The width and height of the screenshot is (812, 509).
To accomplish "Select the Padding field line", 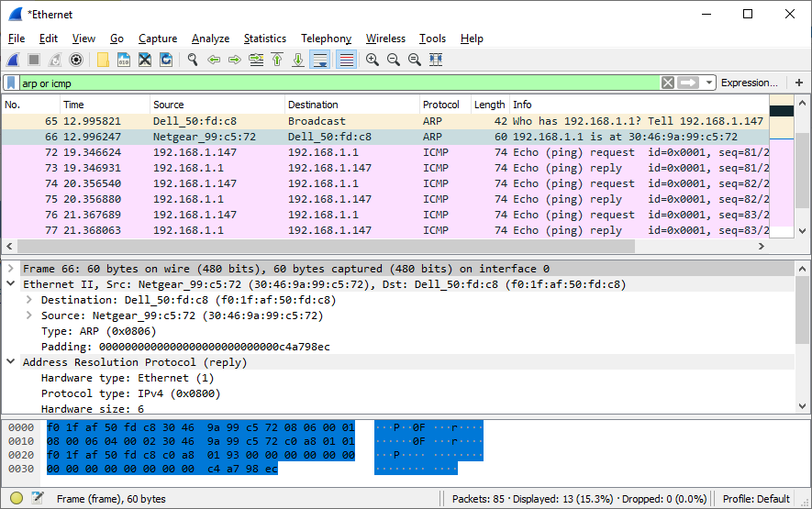I will [x=185, y=347].
